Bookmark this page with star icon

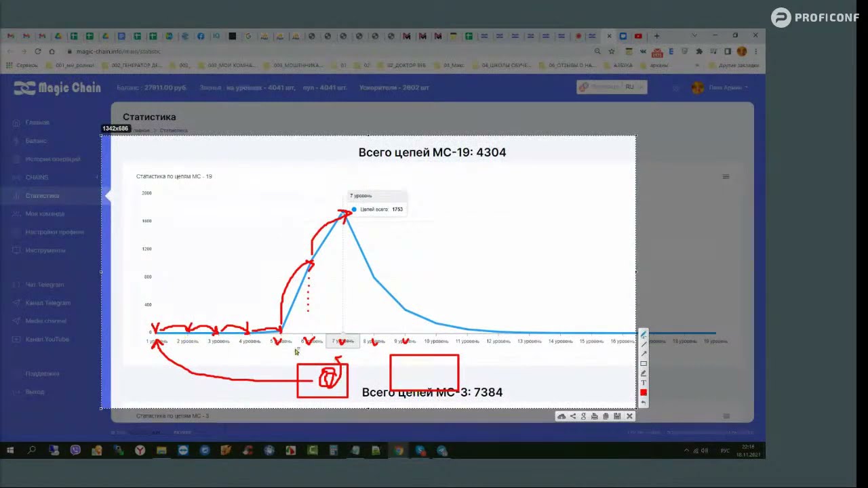click(x=612, y=52)
